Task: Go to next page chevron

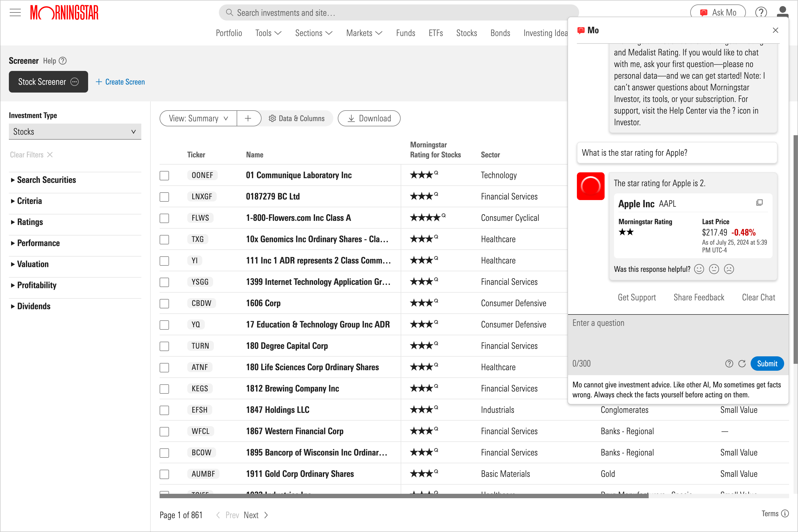Action: (266, 515)
